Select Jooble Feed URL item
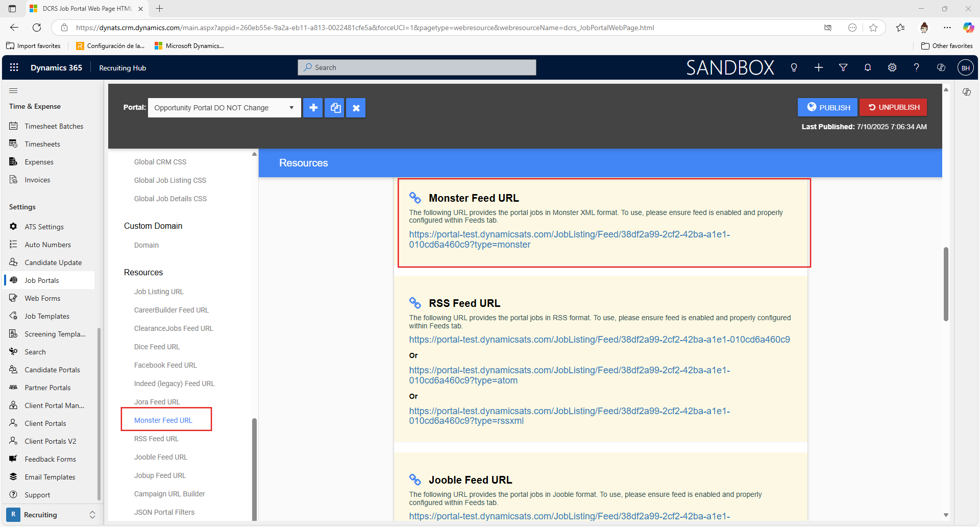Image resolution: width=980 pixels, height=527 pixels. pos(161,457)
